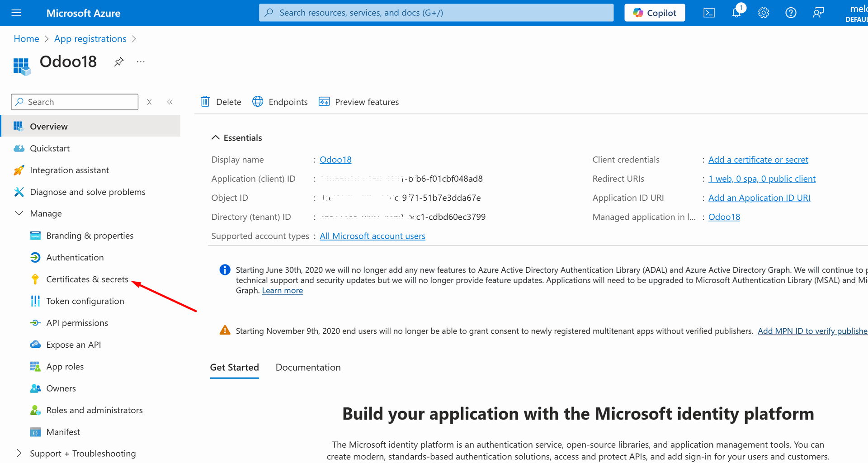Open the Managed application Odoo18 link
This screenshot has width=868, height=463.
point(724,217)
